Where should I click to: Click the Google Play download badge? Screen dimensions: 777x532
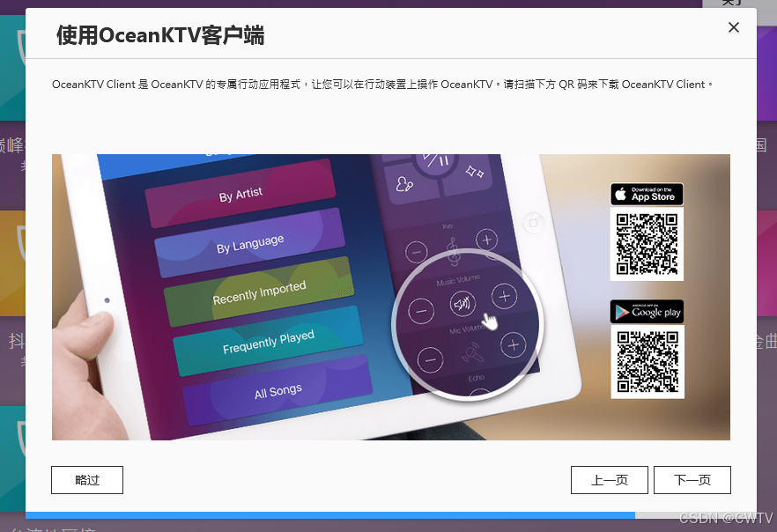(x=647, y=312)
